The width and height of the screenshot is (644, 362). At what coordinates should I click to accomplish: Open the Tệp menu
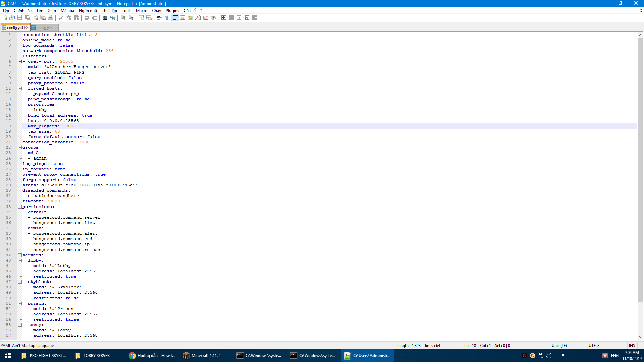tap(6, 11)
